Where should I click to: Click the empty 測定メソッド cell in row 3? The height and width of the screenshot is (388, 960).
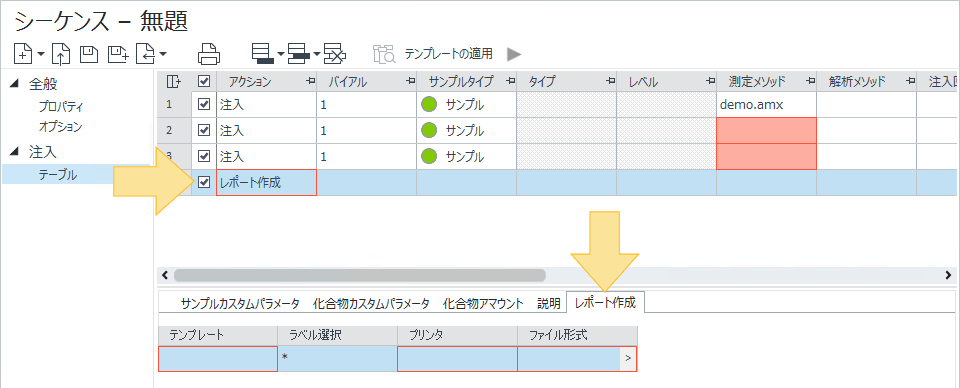[766, 156]
